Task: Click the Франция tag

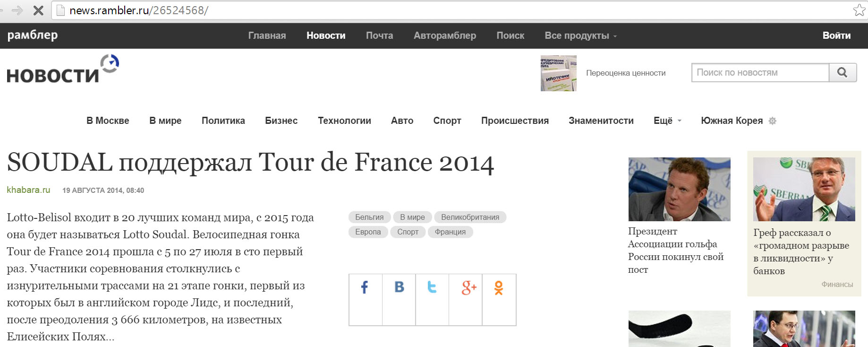Action: 450,232
